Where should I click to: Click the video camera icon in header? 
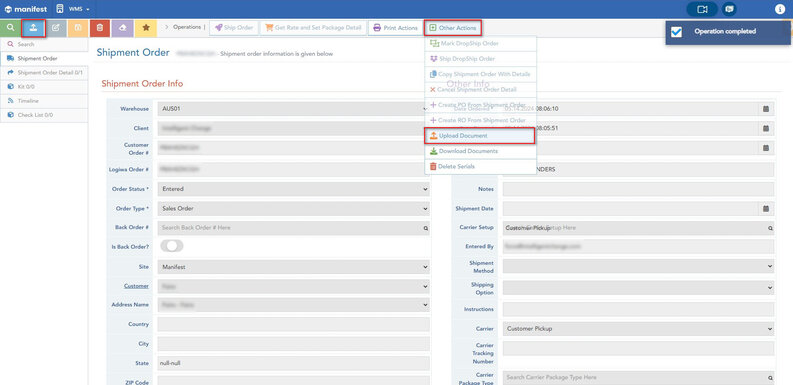(x=701, y=9)
